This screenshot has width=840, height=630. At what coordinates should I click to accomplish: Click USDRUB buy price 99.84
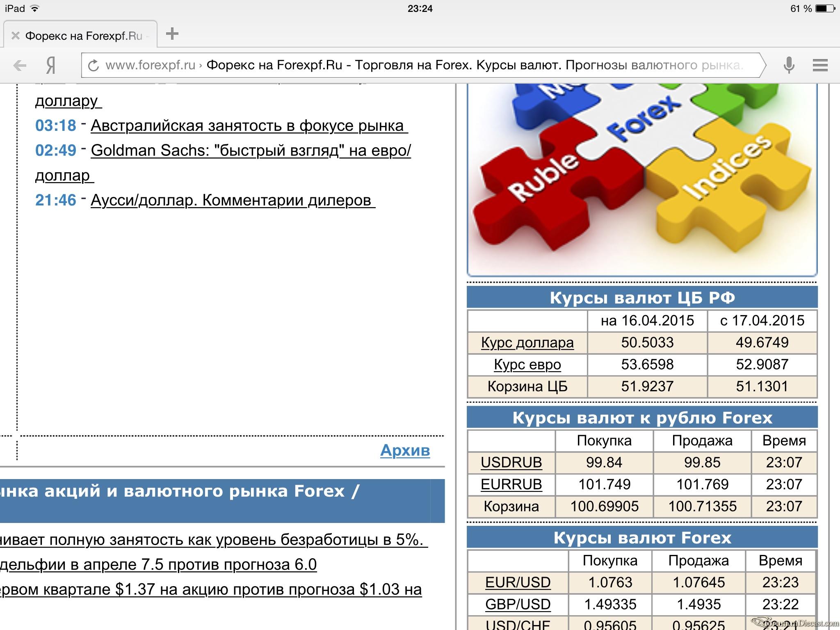tap(604, 462)
